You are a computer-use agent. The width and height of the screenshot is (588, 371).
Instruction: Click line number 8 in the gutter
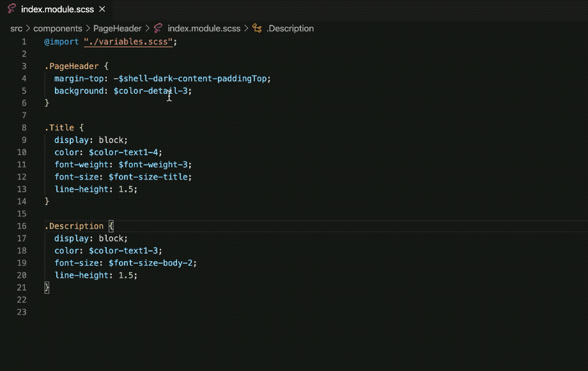[x=24, y=128]
